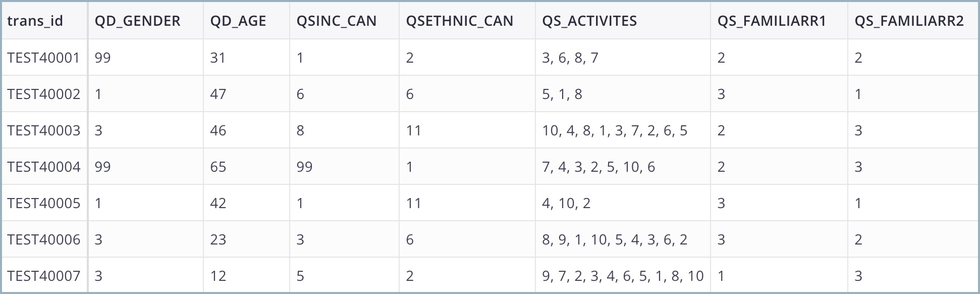Select the QSETHNIC_CAN column header
The height and width of the screenshot is (294, 980).
click(x=467, y=21)
